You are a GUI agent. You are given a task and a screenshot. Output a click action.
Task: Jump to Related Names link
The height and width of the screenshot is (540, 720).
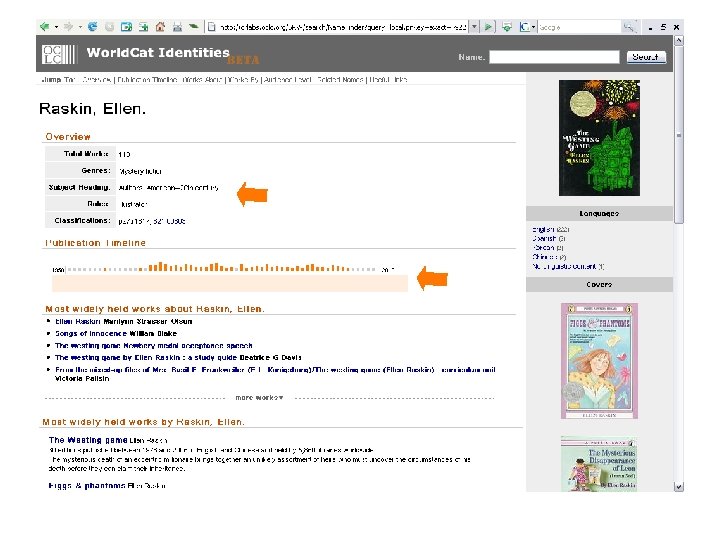(340, 79)
